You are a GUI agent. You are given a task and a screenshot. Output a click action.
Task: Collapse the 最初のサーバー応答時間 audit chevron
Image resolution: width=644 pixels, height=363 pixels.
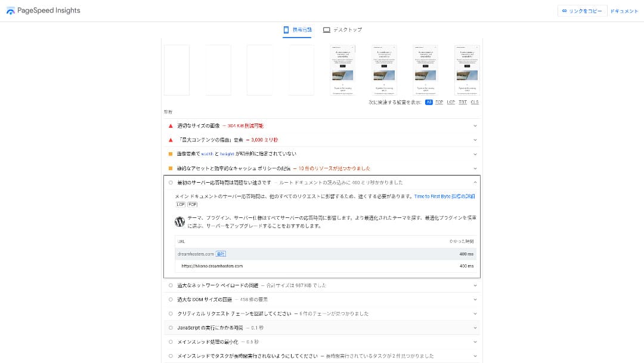pyautogui.click(x=475, y=183)
